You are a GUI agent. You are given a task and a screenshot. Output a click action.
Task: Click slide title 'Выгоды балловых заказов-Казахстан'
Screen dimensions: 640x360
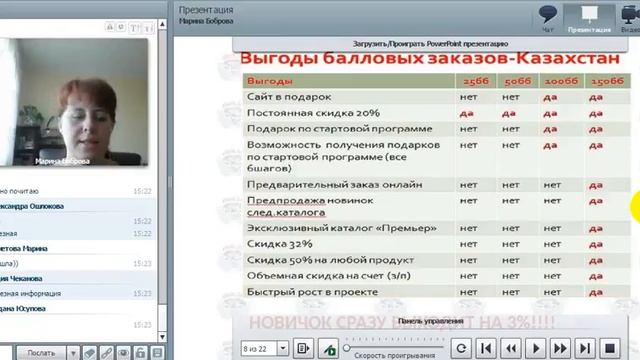click(430, 58)
